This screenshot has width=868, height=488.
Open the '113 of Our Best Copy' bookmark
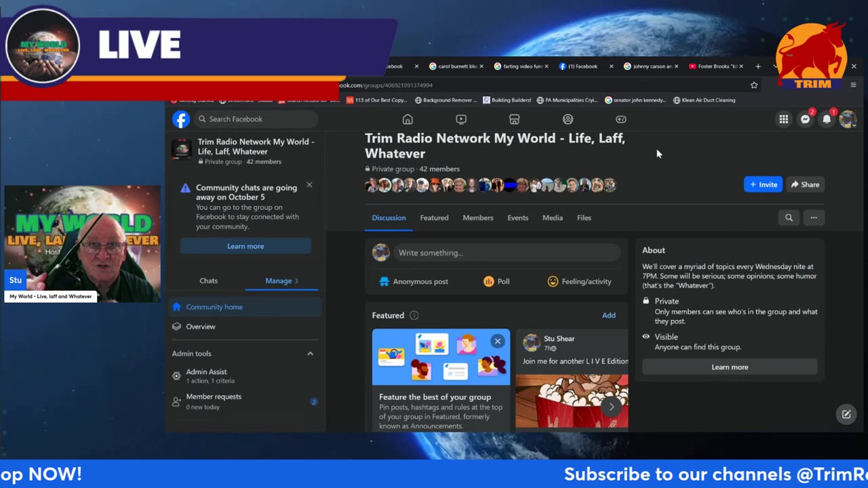[376, 100]
